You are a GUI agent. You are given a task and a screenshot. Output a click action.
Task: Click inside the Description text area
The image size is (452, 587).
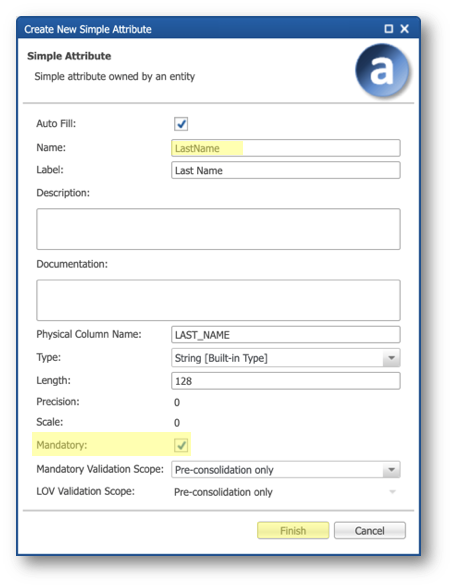(218, 229)
